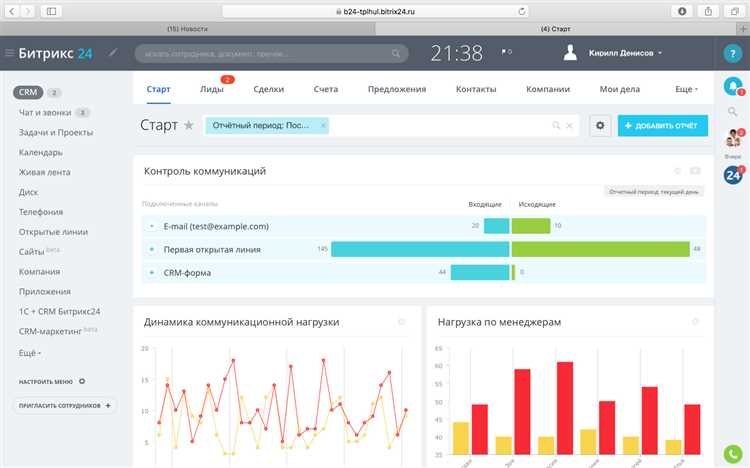Switch to the Контакты tab
The image size is (750, 468).
(x=476, y=89)
